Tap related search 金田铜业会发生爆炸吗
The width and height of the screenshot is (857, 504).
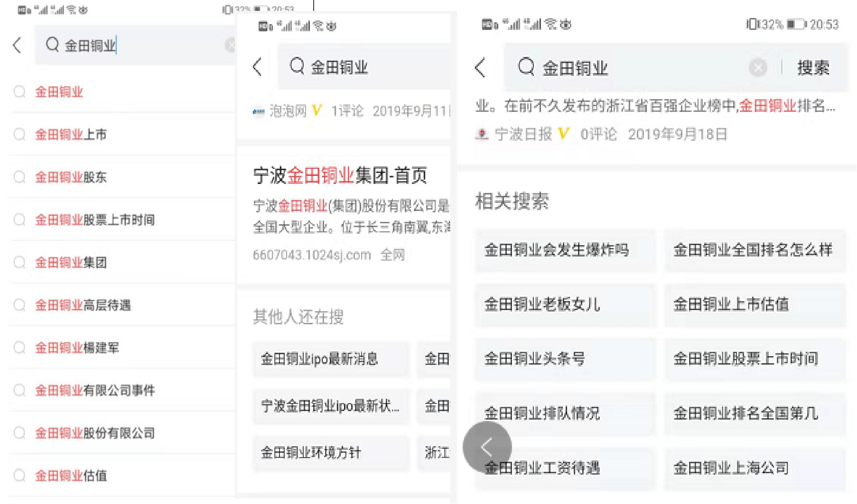tap(565, 250)
